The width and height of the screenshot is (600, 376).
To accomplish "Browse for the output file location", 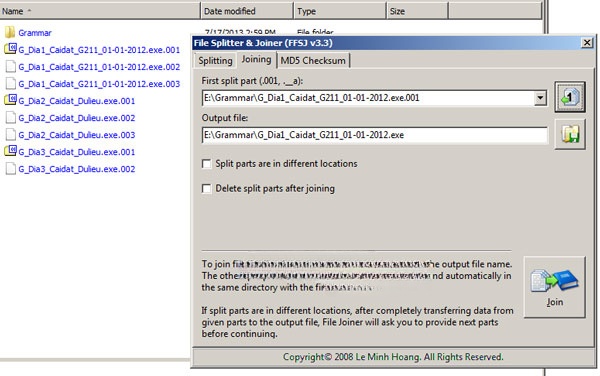I will point(570,134).
